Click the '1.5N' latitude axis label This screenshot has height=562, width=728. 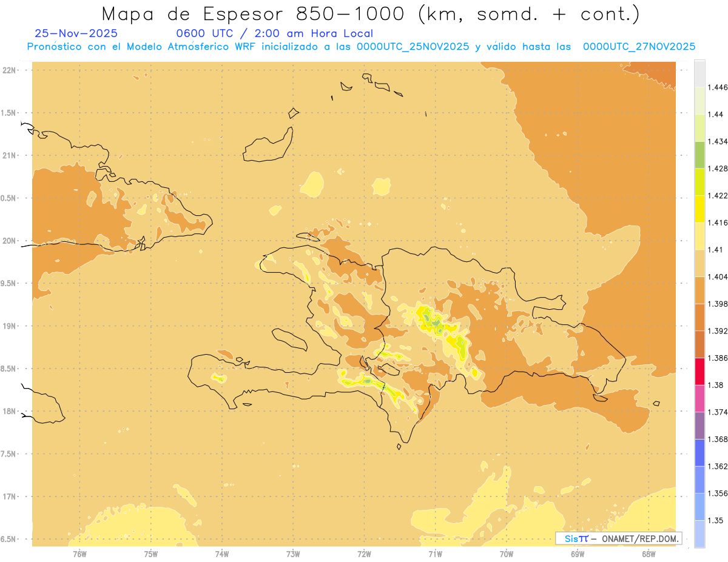(x=8, y=113)
